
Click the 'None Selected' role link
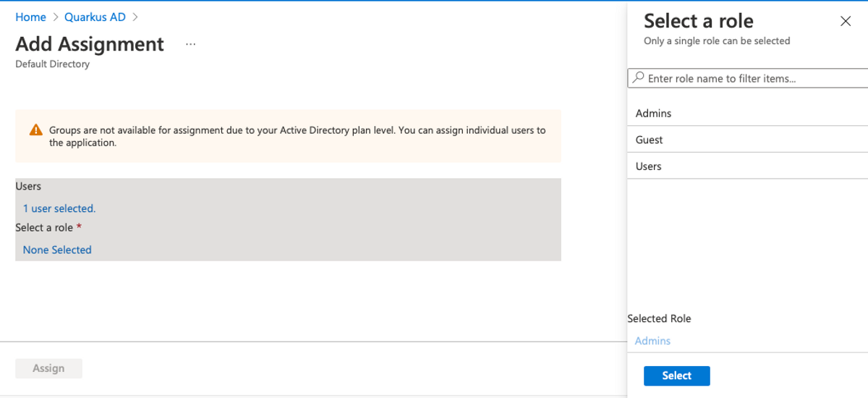[57, 250]
